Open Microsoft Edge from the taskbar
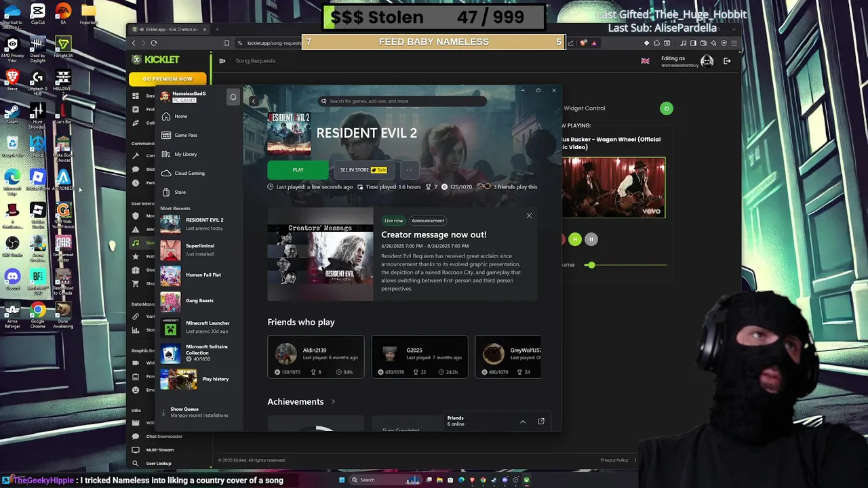Screen dimensions: 868x488 [x=461, y=480]
